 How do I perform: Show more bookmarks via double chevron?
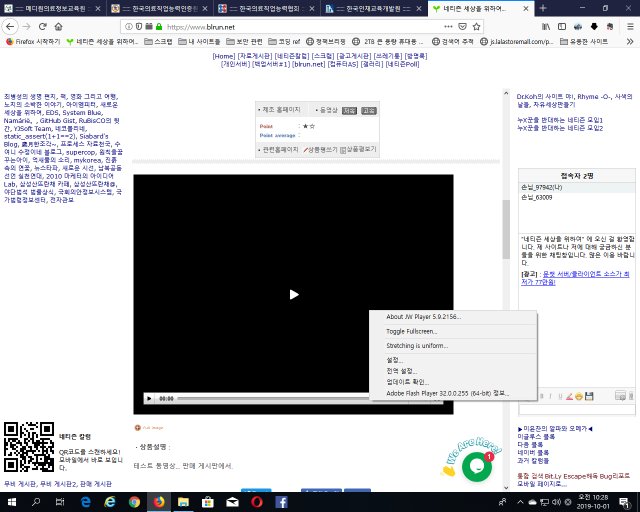(x=630, y=42)
